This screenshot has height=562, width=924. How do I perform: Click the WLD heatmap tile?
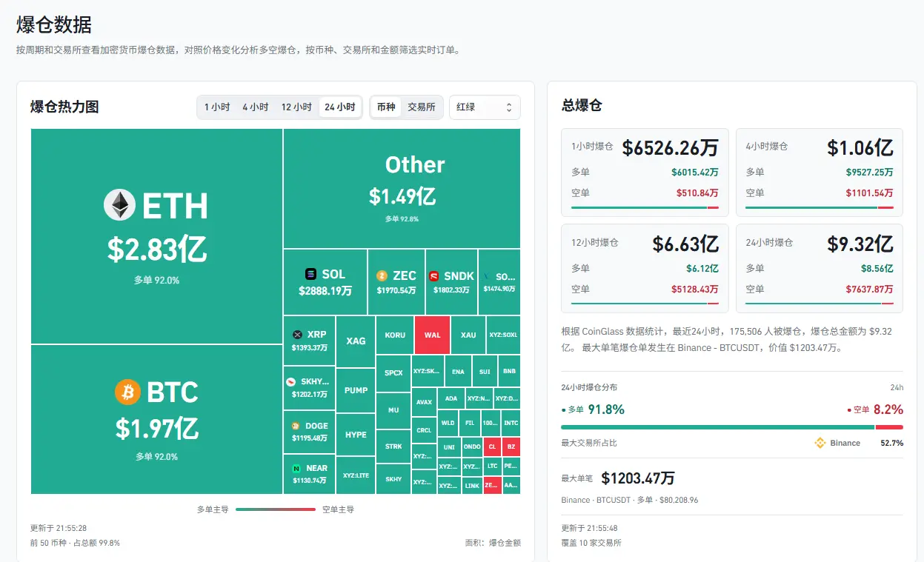coord(448,424)
